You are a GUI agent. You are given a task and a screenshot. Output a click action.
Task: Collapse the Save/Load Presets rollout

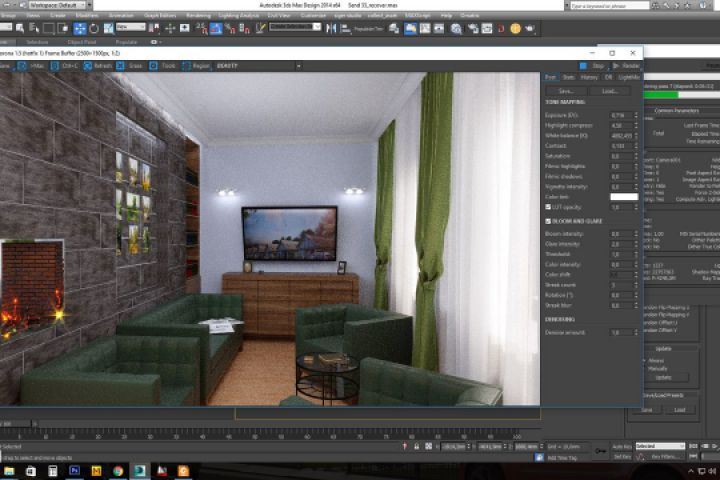pyautogui.click(x=663, y=395)
